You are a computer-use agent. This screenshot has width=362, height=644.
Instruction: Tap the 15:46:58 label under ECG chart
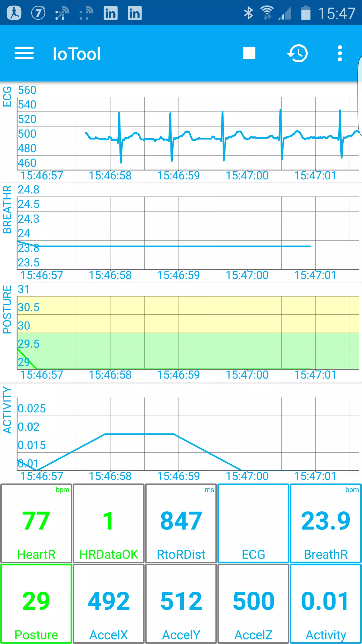tap(110, 176)
